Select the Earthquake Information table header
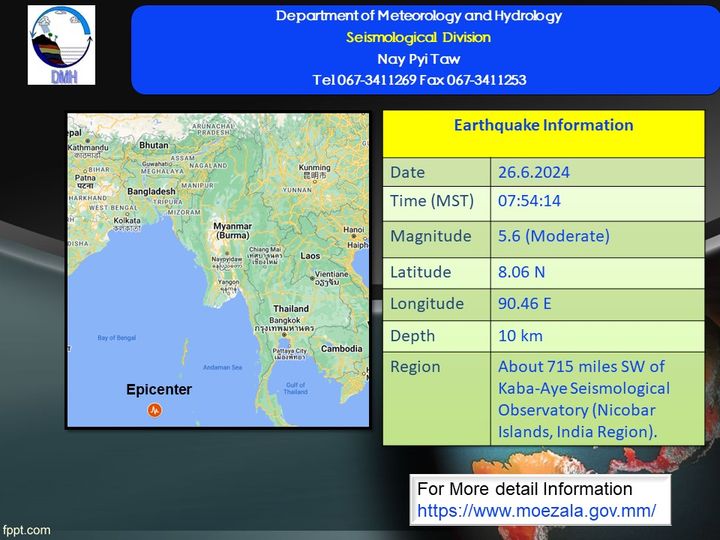Screen dimensions: 720x540 [x=543, y=126]
